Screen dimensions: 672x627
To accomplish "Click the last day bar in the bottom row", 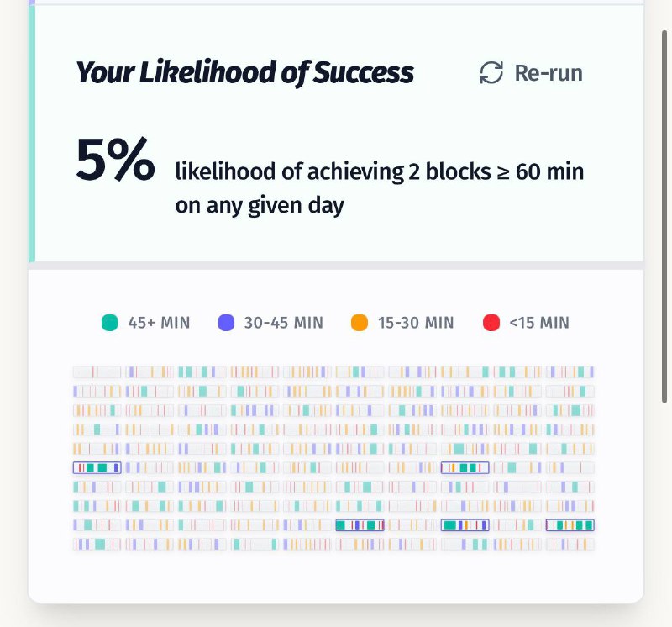I will click(x=570, y=544).
